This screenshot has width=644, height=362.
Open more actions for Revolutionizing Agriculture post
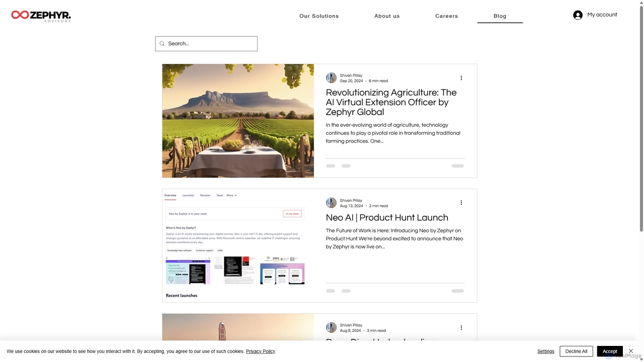tap(461, 78)
